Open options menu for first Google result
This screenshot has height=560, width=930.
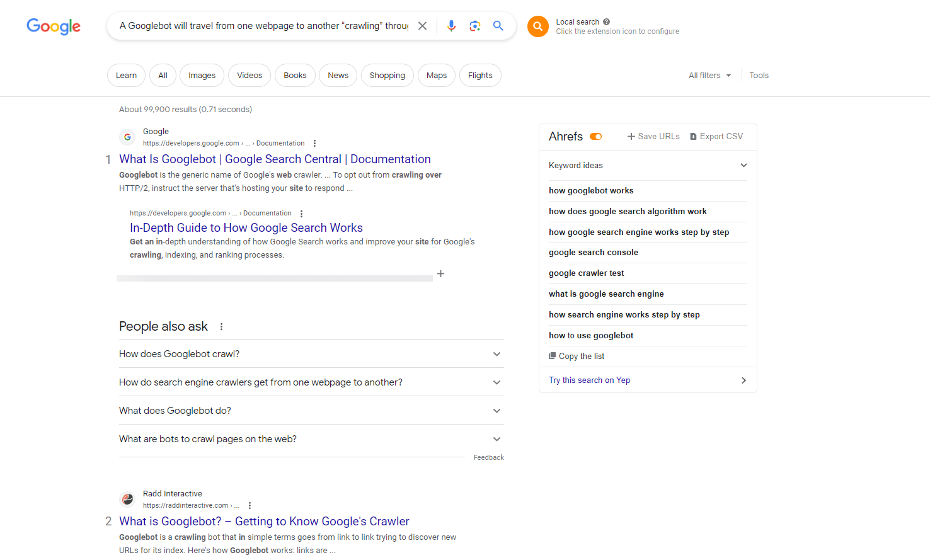[314, 144]
